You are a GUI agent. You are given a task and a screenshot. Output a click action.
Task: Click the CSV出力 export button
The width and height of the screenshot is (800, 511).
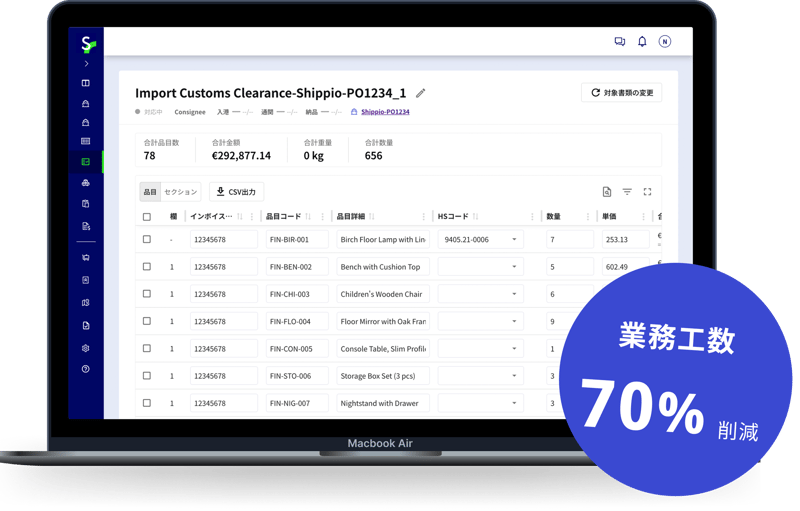236,192
